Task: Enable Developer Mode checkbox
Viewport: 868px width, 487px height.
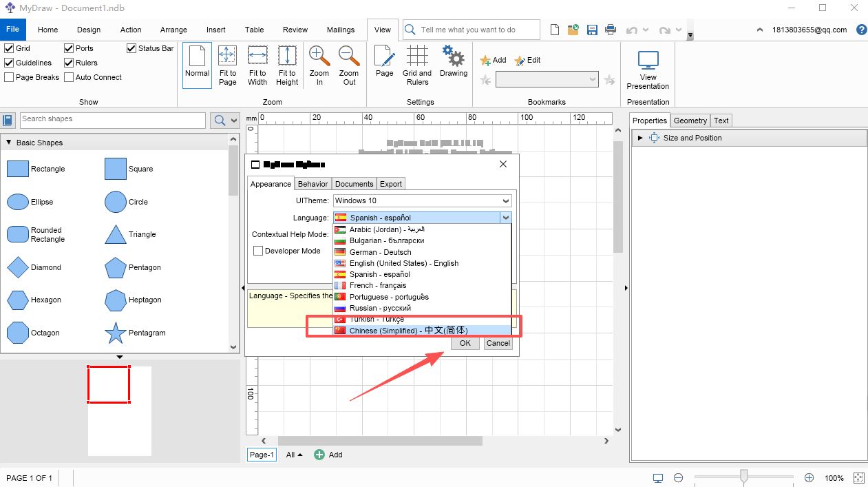Action: pyautogui.click(x=258, y=251)
